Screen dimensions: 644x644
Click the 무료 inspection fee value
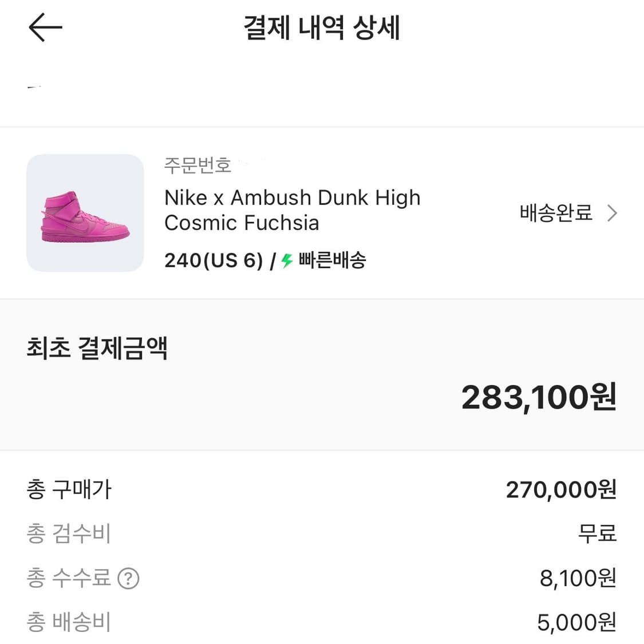click(x=597, y=534)
